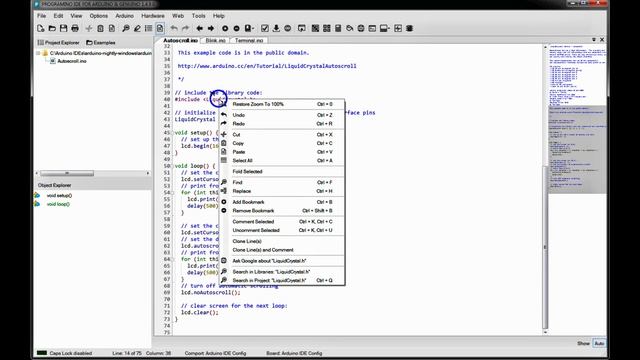The image size is (640, 360).
Task: Toggle the highlighted document map toolbar icon
Action: click(160, 28)
